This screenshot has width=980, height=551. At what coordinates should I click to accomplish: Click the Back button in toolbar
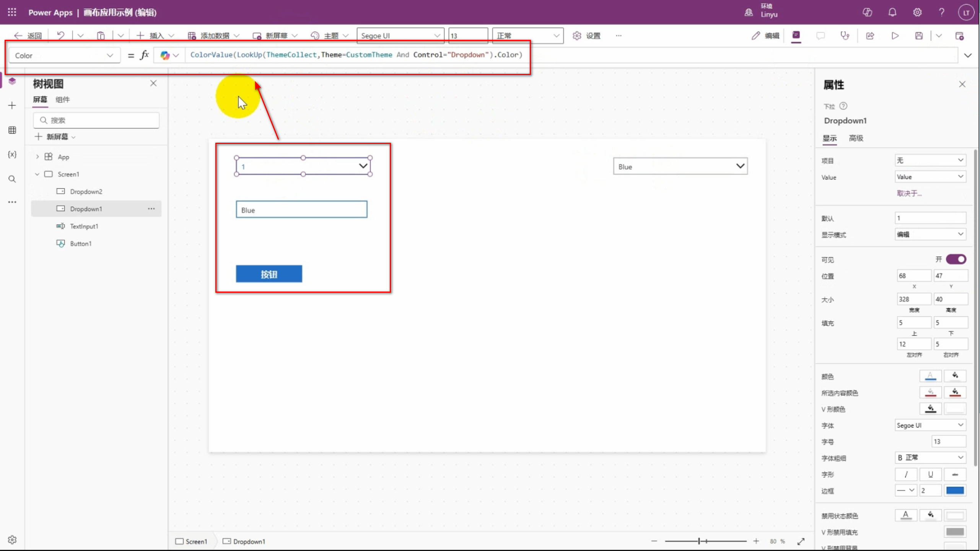28,36
